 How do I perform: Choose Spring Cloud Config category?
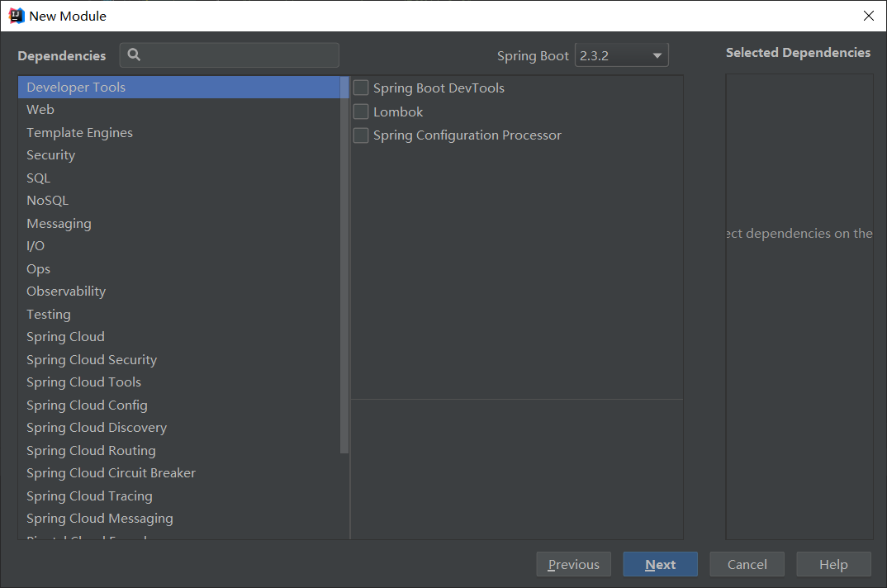pyautogui.click(x=179, y=405)
